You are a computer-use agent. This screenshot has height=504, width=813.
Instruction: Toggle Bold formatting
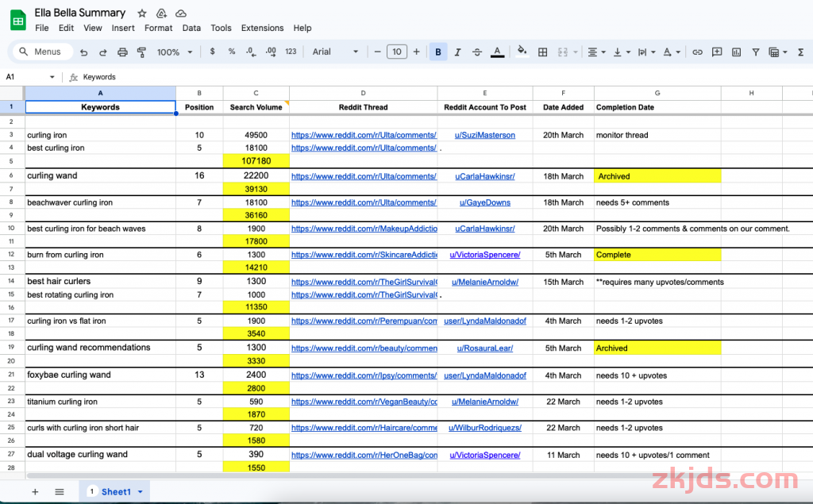[438, 52]
